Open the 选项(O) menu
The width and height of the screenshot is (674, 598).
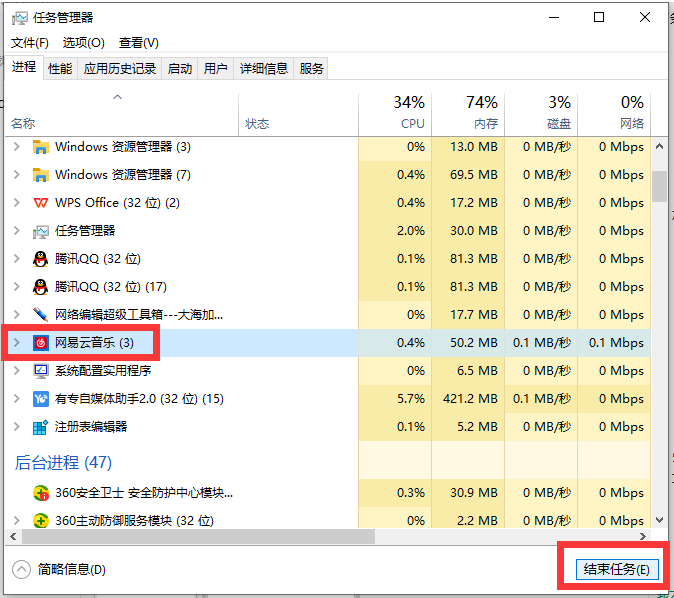[83, 43]
